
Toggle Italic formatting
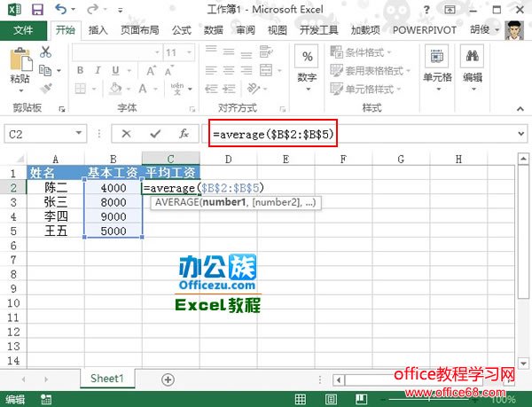tap(98, 70)
